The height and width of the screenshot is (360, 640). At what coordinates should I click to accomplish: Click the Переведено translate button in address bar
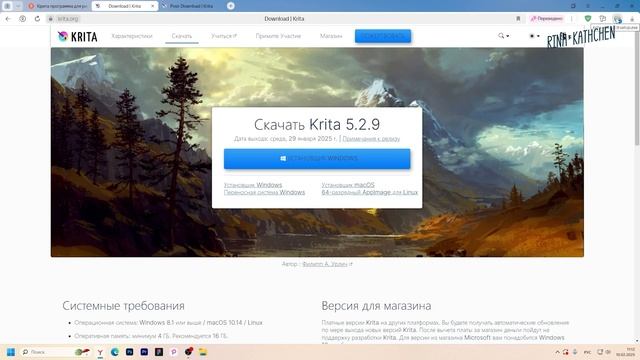547,19
